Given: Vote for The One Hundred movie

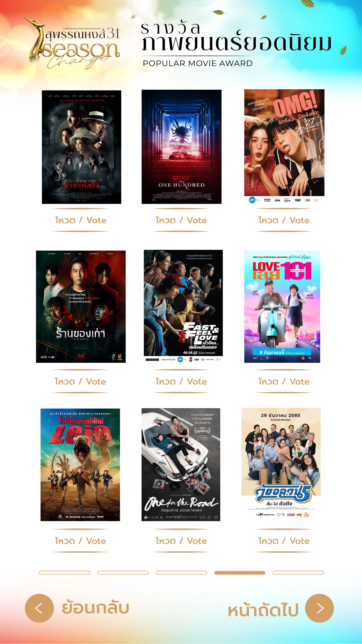Looking at the screenshot, I should point(181,220).
